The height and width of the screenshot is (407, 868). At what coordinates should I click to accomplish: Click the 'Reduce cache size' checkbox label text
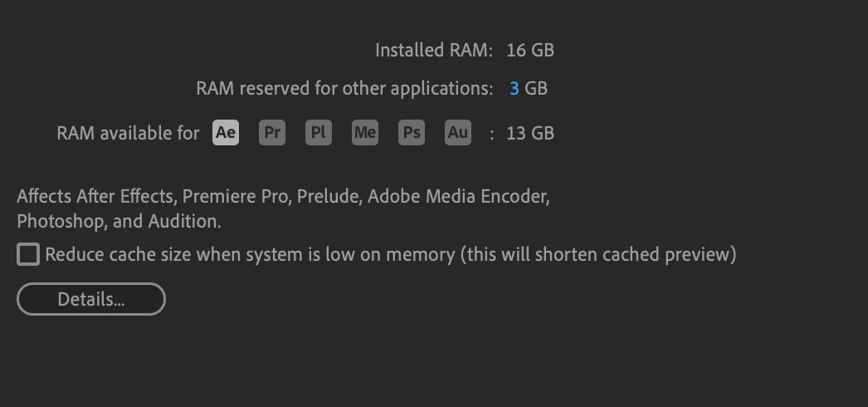249,254
